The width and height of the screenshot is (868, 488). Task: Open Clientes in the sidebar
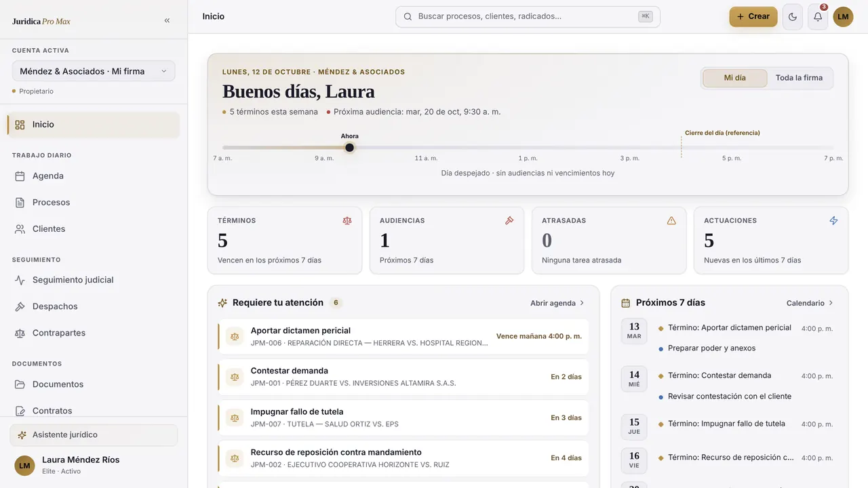pos(94,229)
